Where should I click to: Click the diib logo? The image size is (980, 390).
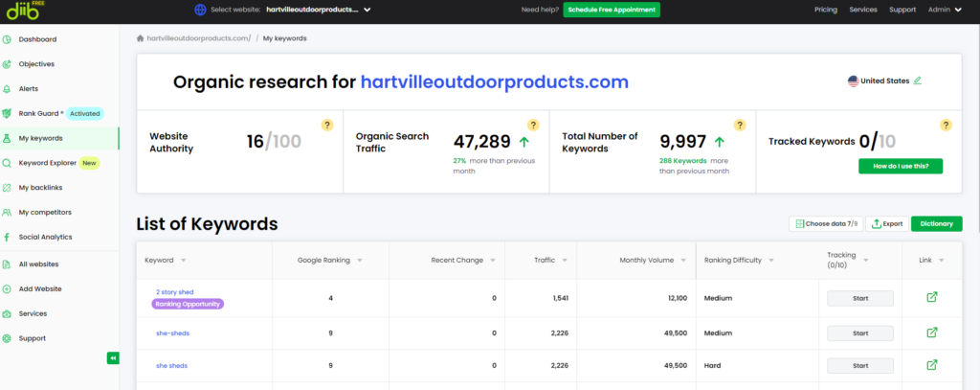(x=23, y=10)
